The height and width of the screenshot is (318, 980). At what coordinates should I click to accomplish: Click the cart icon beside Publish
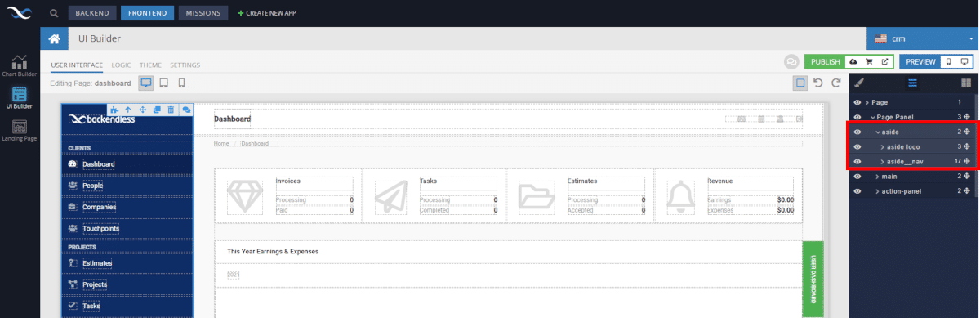point(869,61)
